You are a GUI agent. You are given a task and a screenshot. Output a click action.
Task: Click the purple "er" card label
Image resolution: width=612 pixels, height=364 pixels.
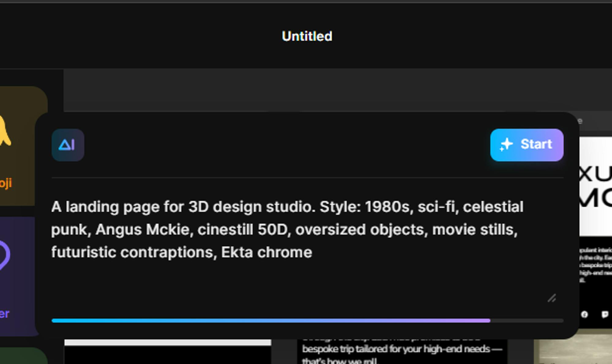pos(5,314)
